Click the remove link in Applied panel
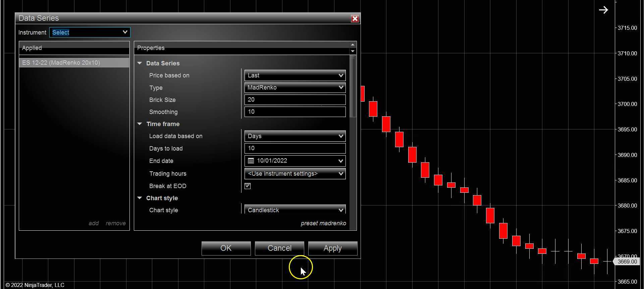The image size is (644, 289). coord(115,223)
